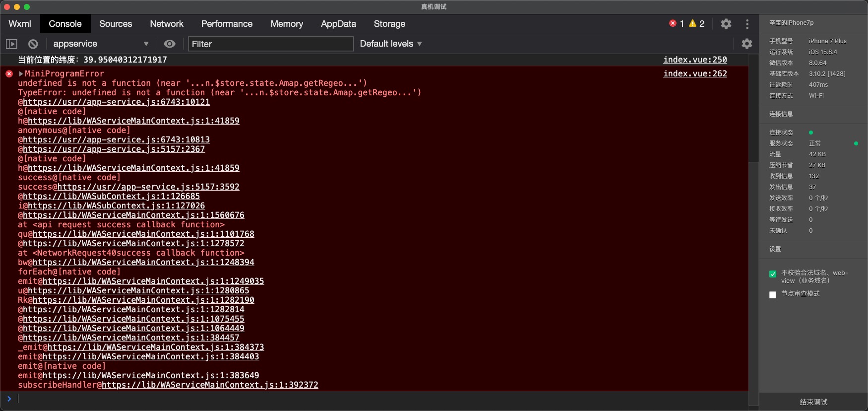Viewport: 868px width, 411px height.
Task: Toggle the console sidebar panel icon
Action: click(11, 44)
